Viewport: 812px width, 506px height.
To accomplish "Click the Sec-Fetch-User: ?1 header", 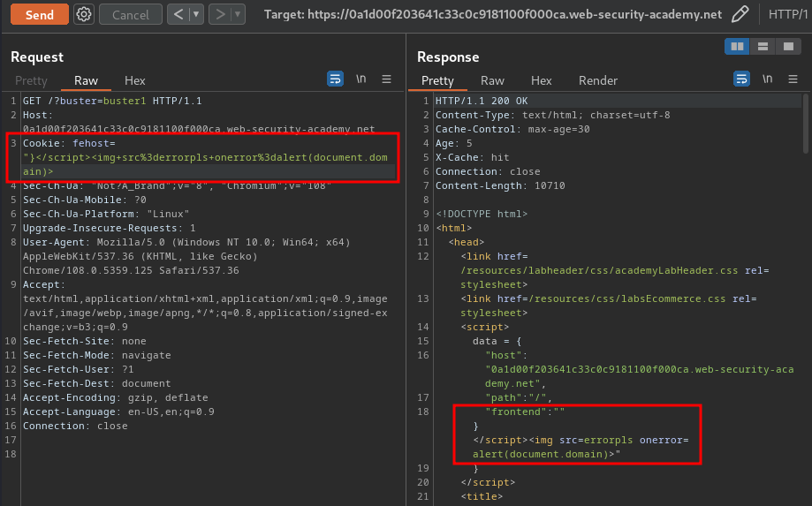I will click(x=79, y=369).
